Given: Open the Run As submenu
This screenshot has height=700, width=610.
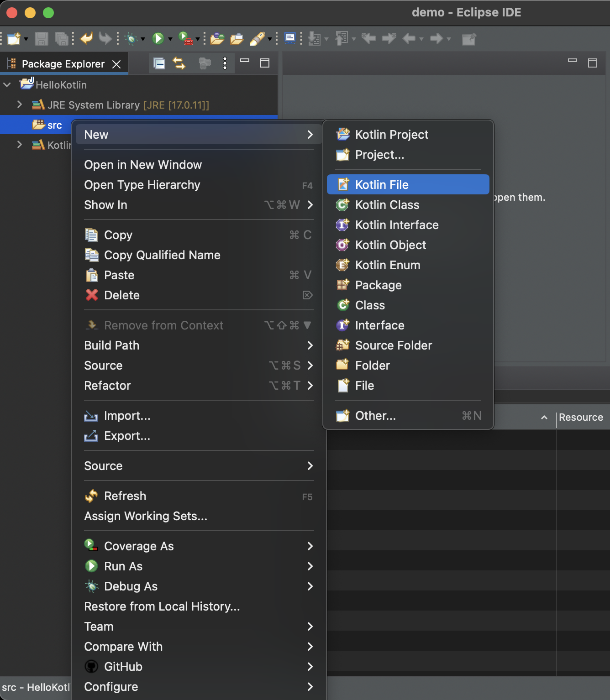Looking at the screenshot, I should [x=199, y=566].
